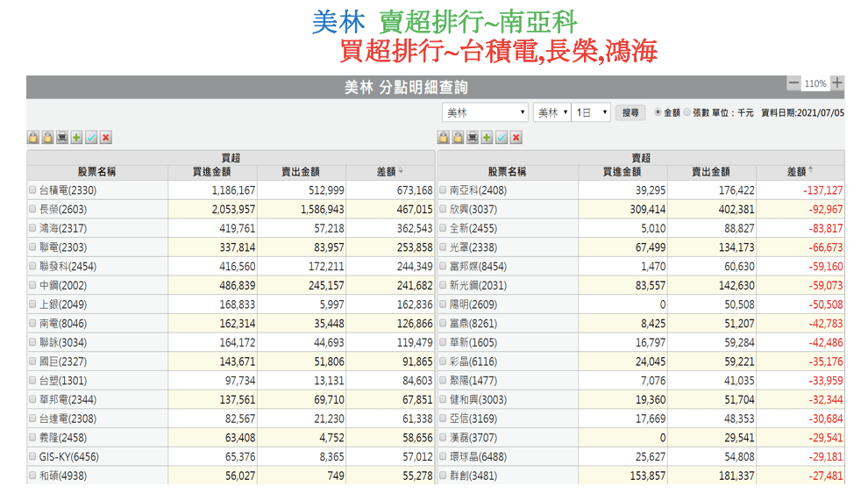
Task: Zoom in with the plus button beside 110%
Action: 837,83
